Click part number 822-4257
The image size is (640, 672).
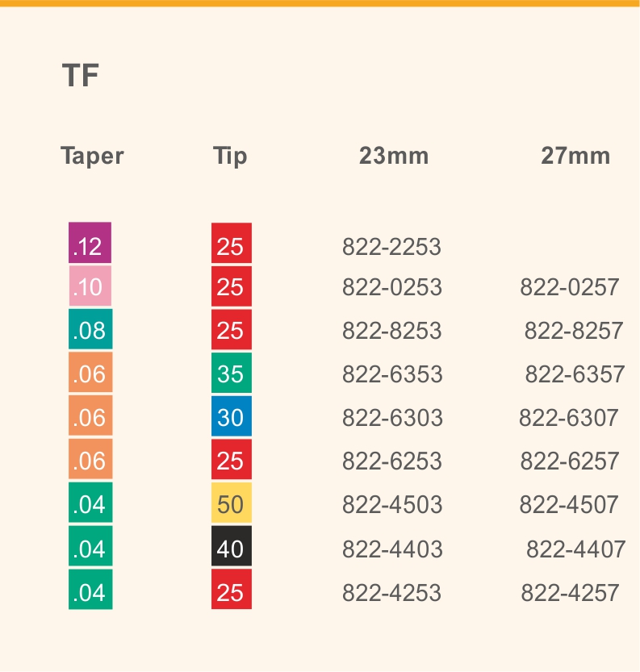tap(570, 593)
